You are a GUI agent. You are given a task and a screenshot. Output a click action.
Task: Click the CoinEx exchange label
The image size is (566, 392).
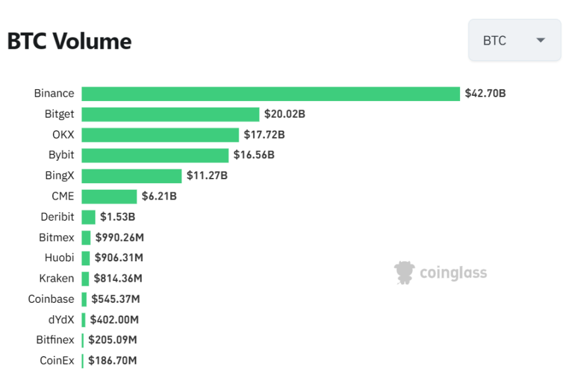[57, 360]
